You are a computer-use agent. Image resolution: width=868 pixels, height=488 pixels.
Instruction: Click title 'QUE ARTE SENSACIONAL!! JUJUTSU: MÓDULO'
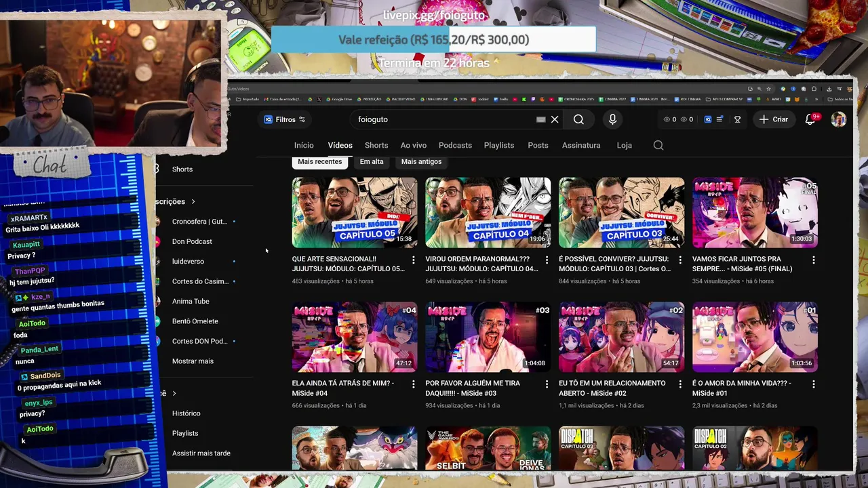pos(348,264)
